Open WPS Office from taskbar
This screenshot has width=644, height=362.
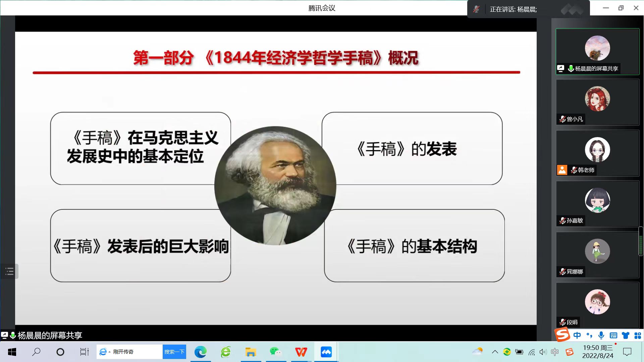click(301, 352)
